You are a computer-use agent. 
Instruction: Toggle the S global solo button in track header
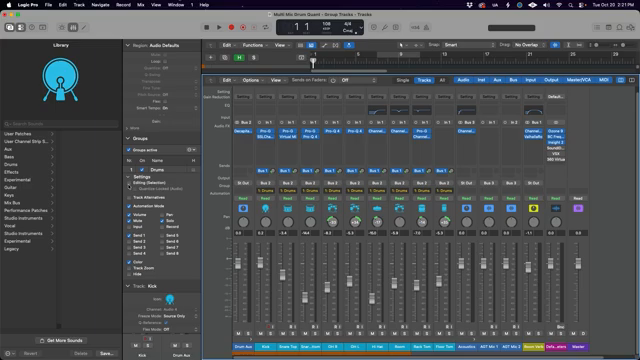(253, 58)
